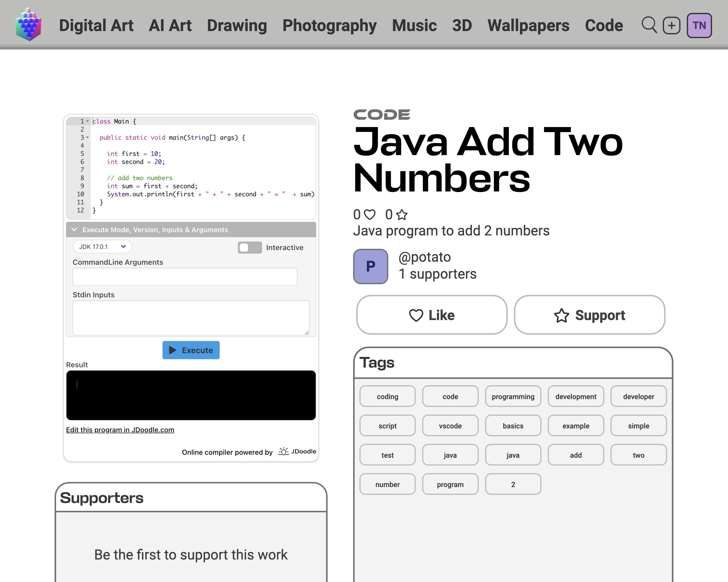Go to Digital Art section
This screenshot has height=582, width=728.
[96, 26]
